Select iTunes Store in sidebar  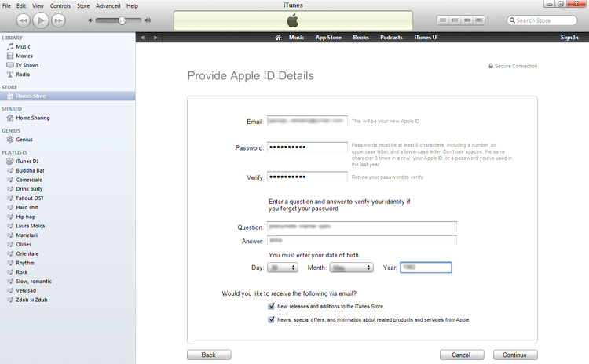tap(68, 96)
